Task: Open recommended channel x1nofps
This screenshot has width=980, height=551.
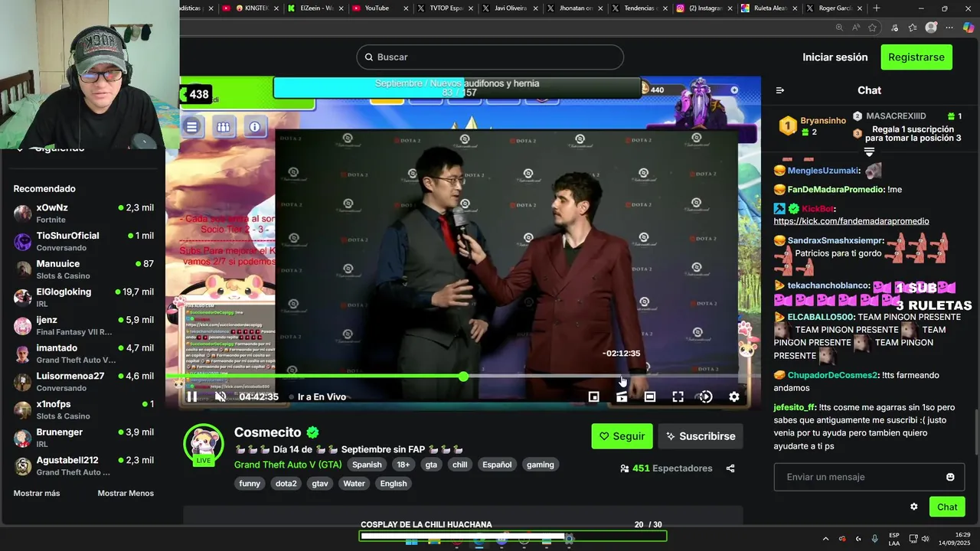Action: (84, 410)
